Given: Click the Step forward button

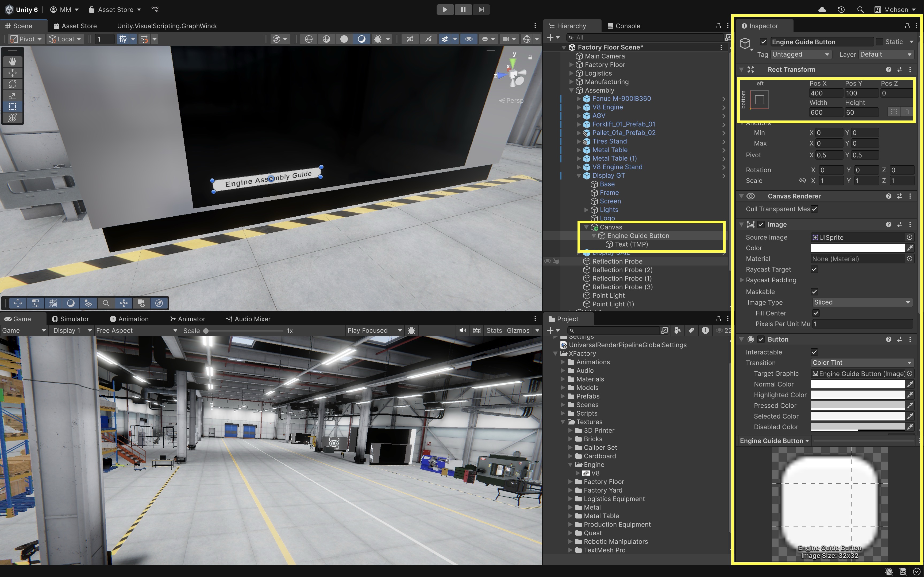Looking at the screenshot, I should tap(481, 10).
